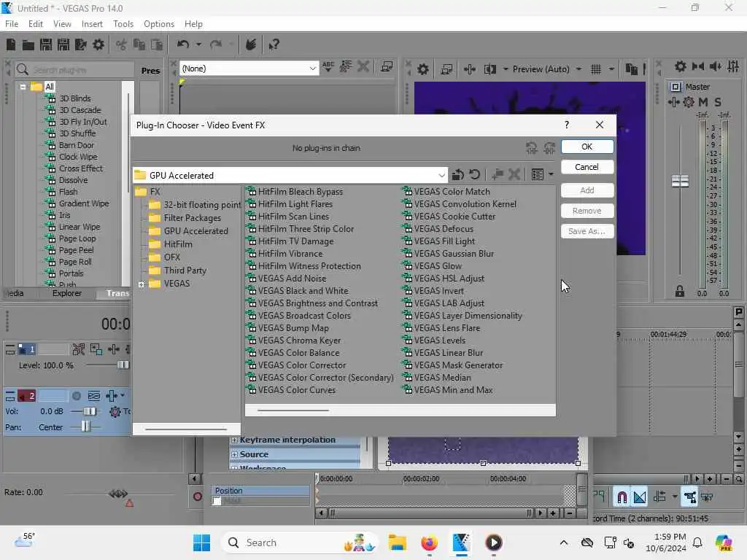Viewport: 747px width, 560px height.
Task: Click OK in Plug-In Chooser
Action: (x=587, y=147)
